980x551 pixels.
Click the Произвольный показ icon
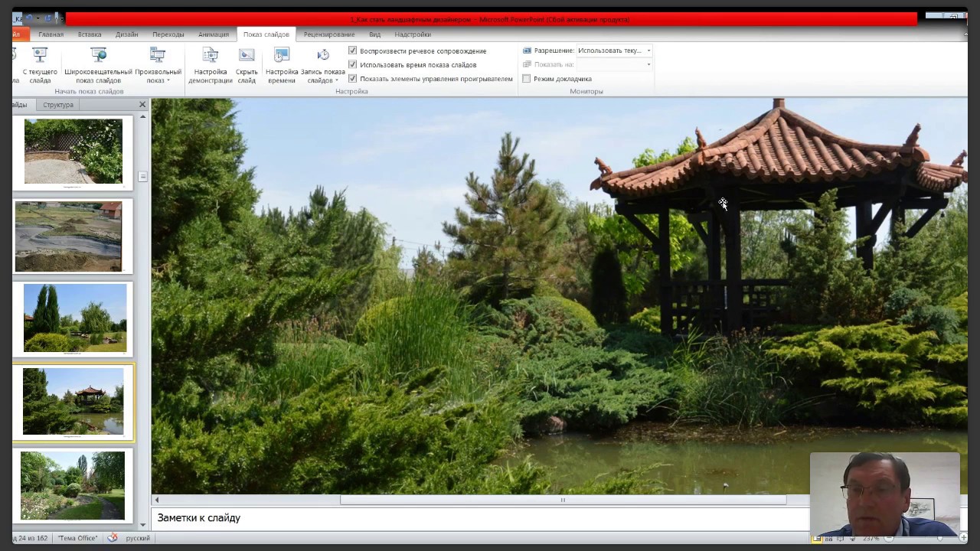(158, 55)
